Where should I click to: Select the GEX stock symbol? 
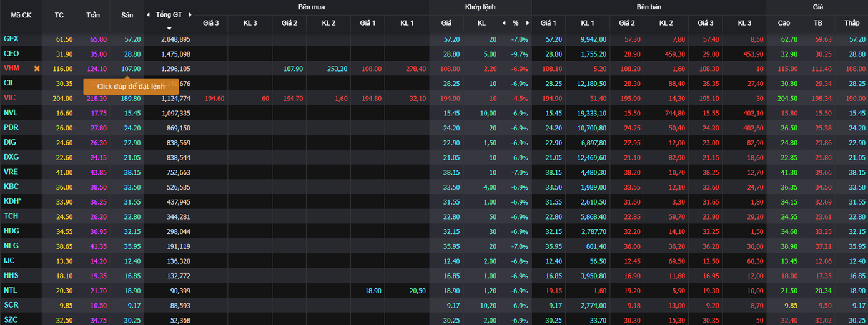point(11,39)
